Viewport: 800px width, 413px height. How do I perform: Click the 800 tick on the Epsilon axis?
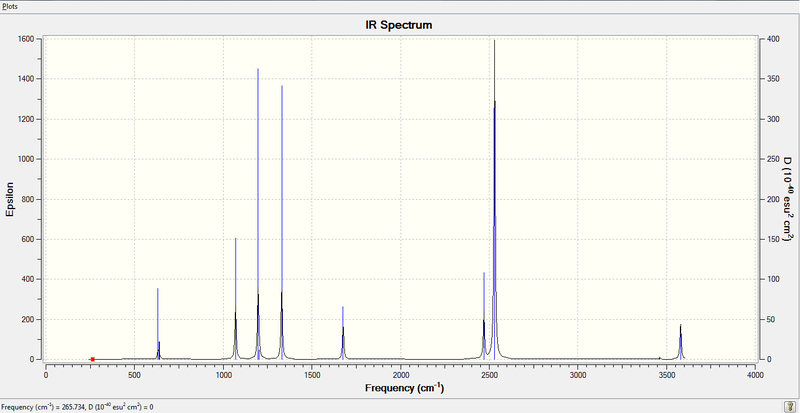pos(28,199)
